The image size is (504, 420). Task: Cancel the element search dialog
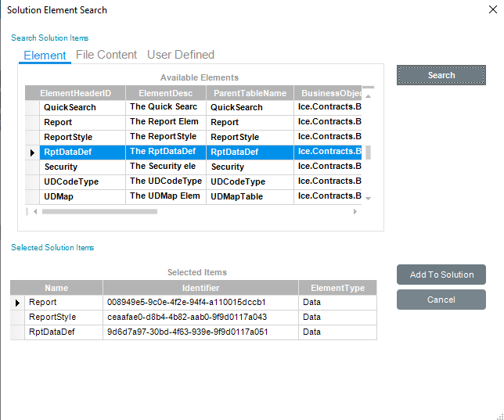pos(441,300)
